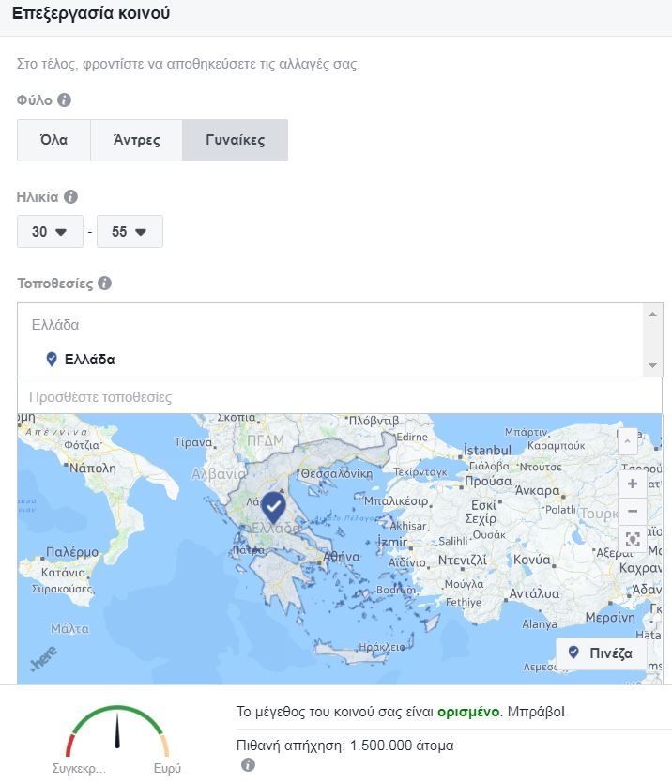
Task: Click the Πινέζα drop pin button
Action: click(601, 653)
